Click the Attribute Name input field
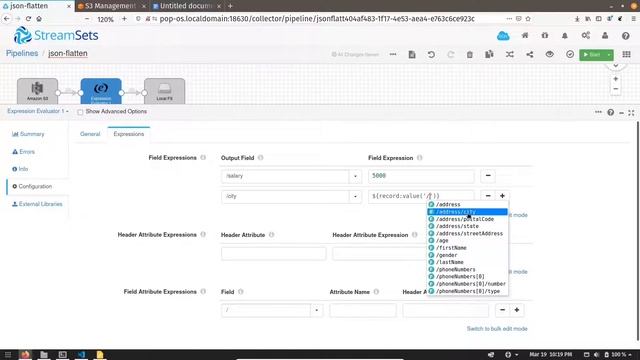 coord(363,310)
